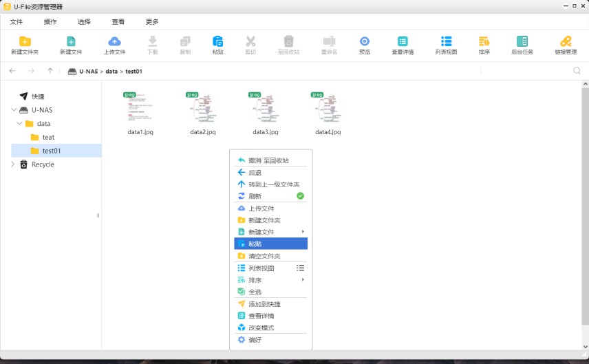589x364 pixels.
Task: Open 查看详情 from the top toolbar
Action: click(x=403, y=42)
